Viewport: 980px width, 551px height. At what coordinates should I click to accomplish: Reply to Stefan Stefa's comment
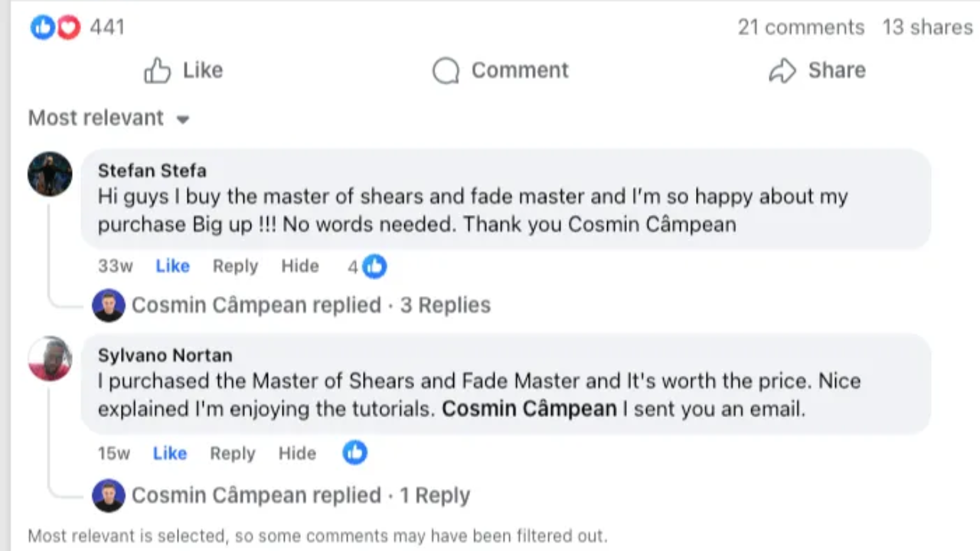pyautogui.click(x=235, y=266)
